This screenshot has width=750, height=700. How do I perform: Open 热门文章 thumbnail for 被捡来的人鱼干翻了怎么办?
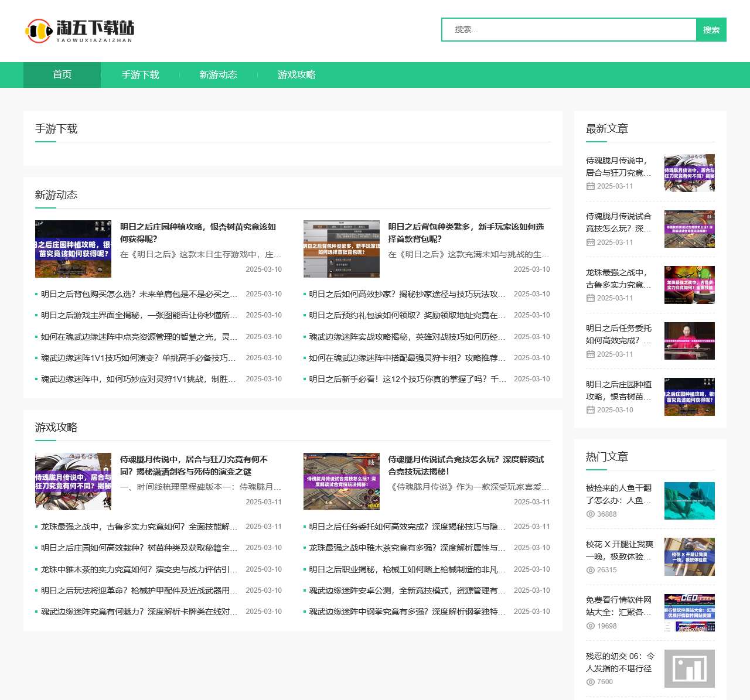pyautogui.click(x=690, y=501)
